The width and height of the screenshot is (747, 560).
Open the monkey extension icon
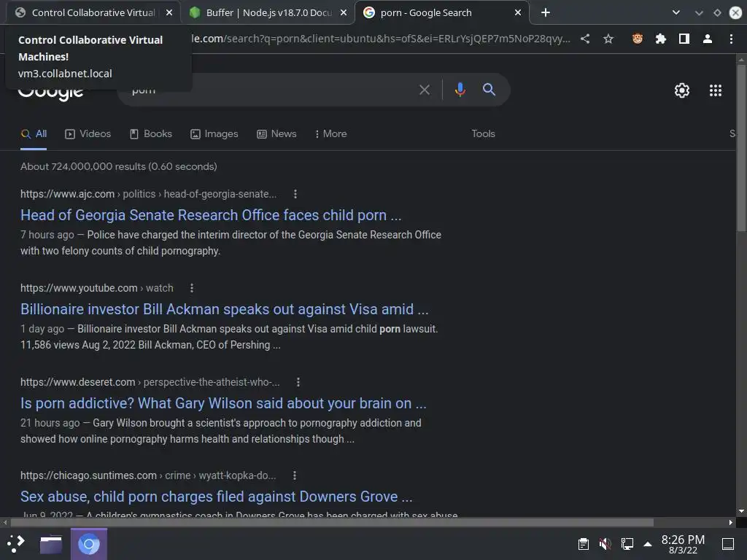point(638,39)
